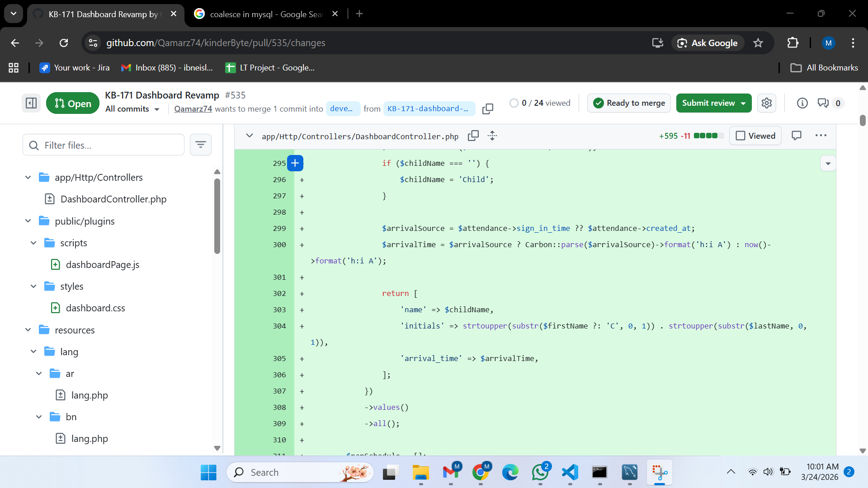Open the file tree filter options icon
Screen dimensions: 868x488
tap(201, 145)
